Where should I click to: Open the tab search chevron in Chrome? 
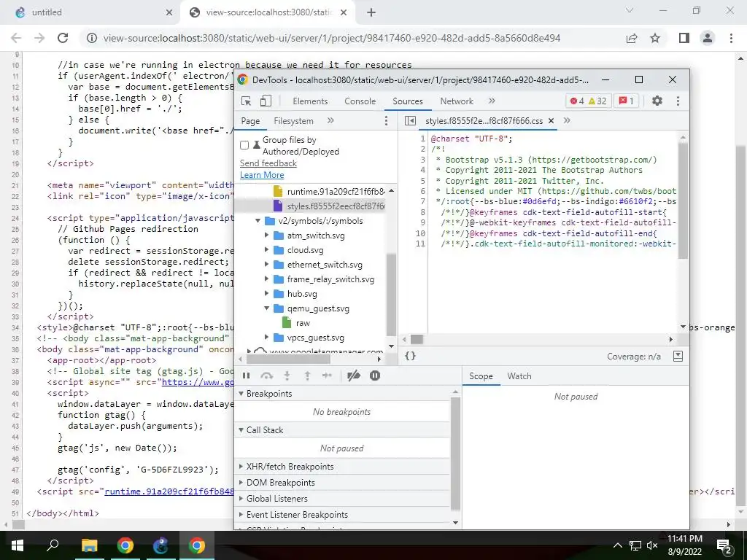coord(630,10)
